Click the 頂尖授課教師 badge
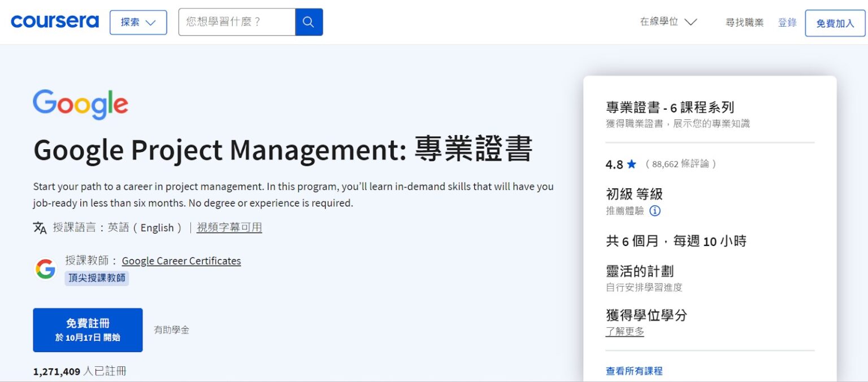 click(x=97, y=278)
